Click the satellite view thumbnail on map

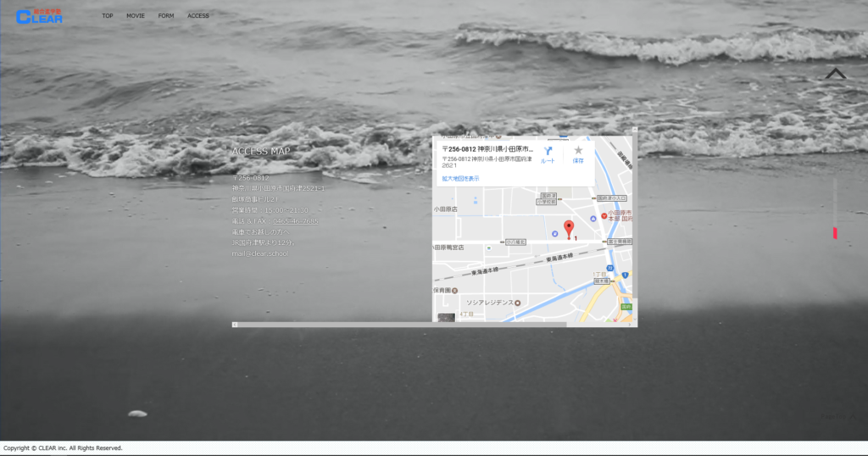tap(446, 319)
